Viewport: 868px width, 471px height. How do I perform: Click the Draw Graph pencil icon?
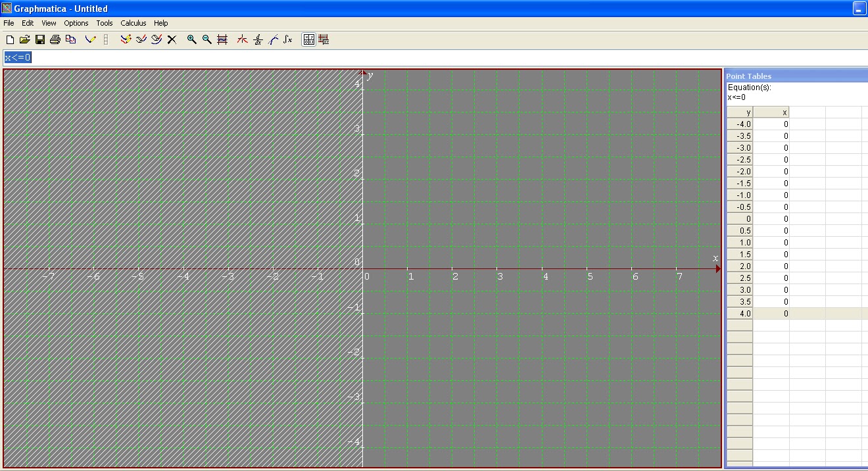[91, 39]
